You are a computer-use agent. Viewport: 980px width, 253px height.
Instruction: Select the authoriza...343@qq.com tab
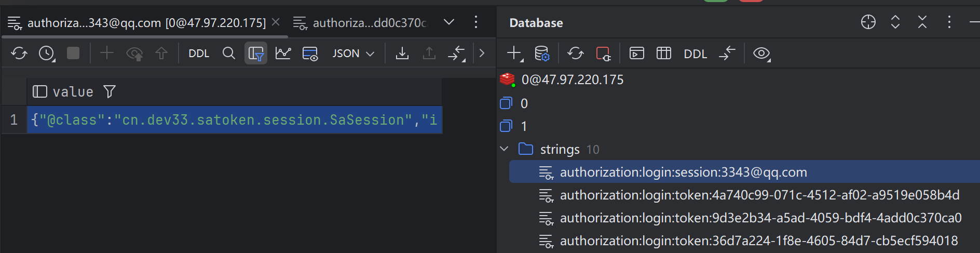coord(145,23)
